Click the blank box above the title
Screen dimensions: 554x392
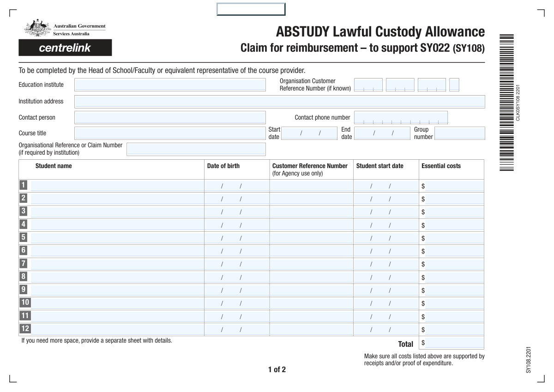[251, 9]
